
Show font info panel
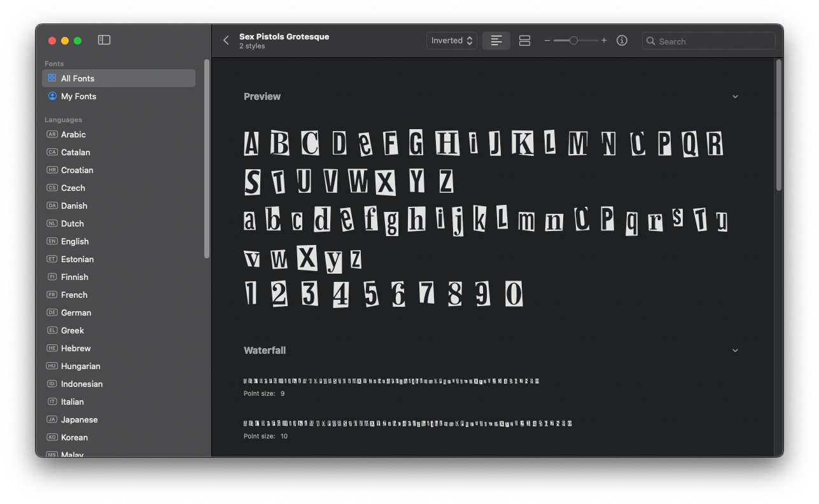point(622,41)
